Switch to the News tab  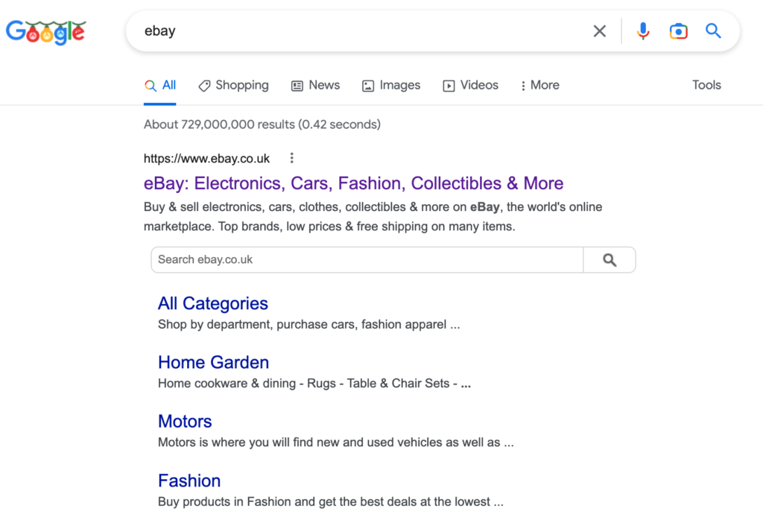315,86
